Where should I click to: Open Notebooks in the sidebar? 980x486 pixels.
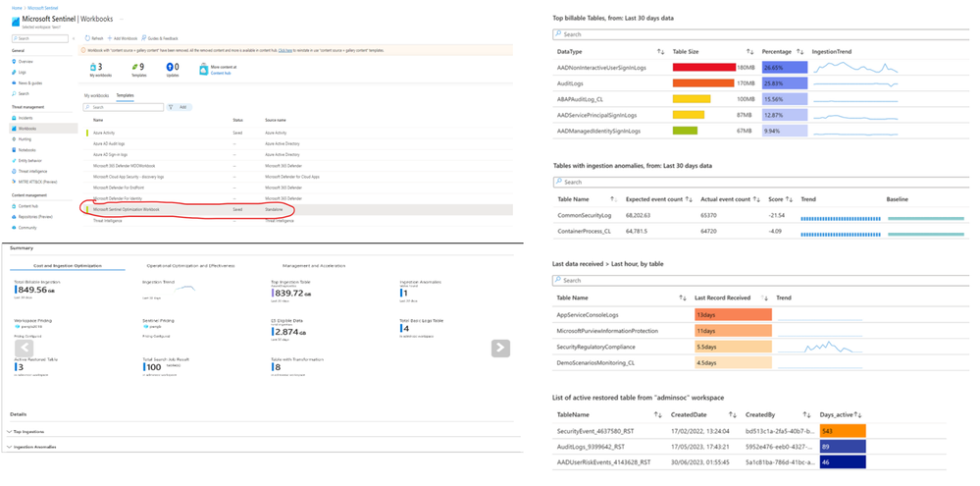[x=26, y=149]
